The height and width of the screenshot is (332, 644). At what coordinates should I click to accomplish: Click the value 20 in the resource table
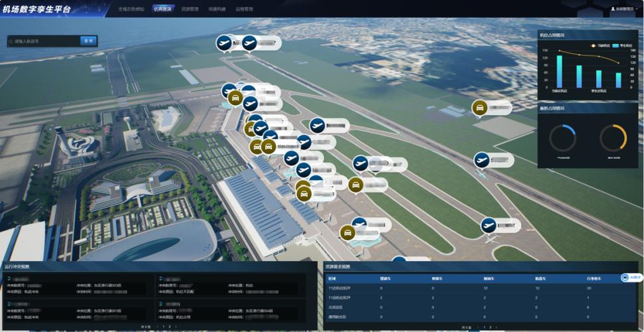click(590, 288)
